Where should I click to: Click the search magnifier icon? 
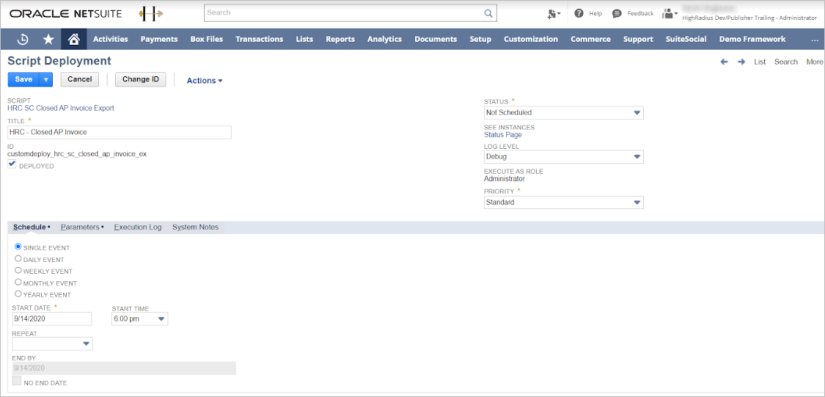click(x=488, y=13)
